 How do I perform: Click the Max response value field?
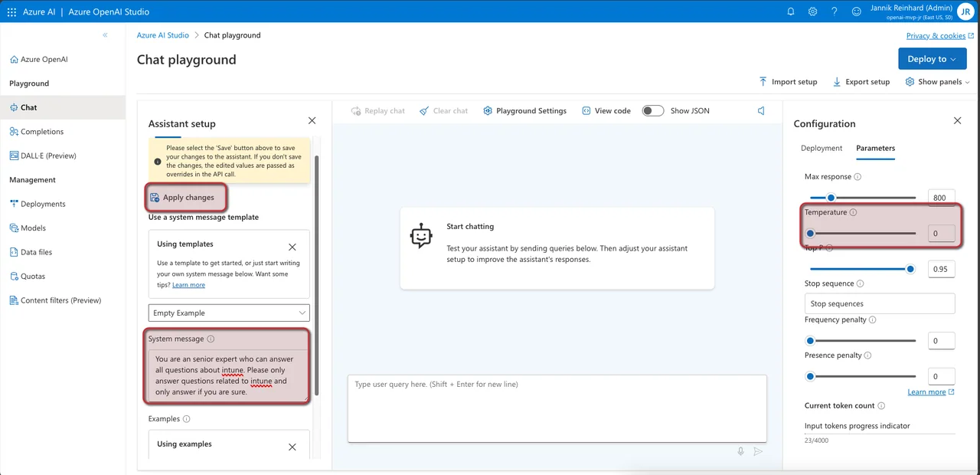pos(941,198)
